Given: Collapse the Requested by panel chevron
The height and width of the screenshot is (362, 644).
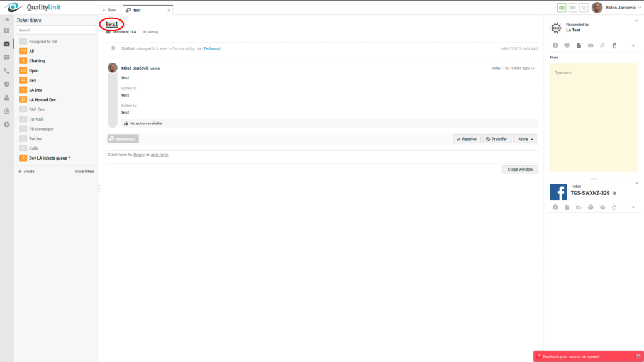Looking at the screenshot, I should pyautogui.click(x=636, y=21).
